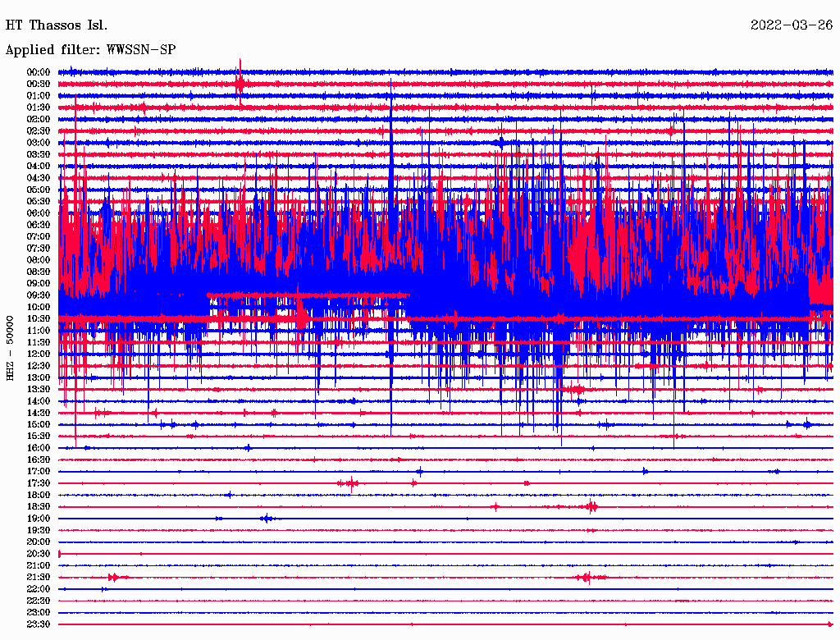The height and width of the screenshot is (640, 840).
Task: Select the 23:30 time label
Action: [39, 624]
